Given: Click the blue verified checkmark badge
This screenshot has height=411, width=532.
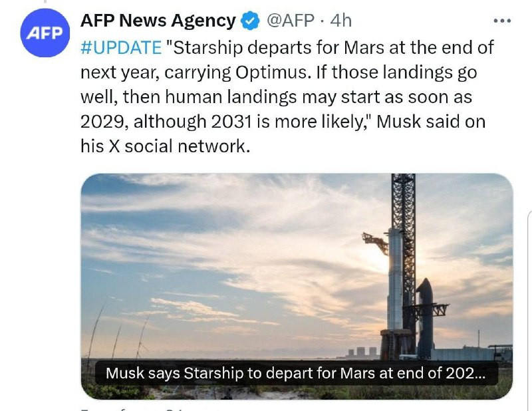Looking at the screenshot, I should pos(250,21).
